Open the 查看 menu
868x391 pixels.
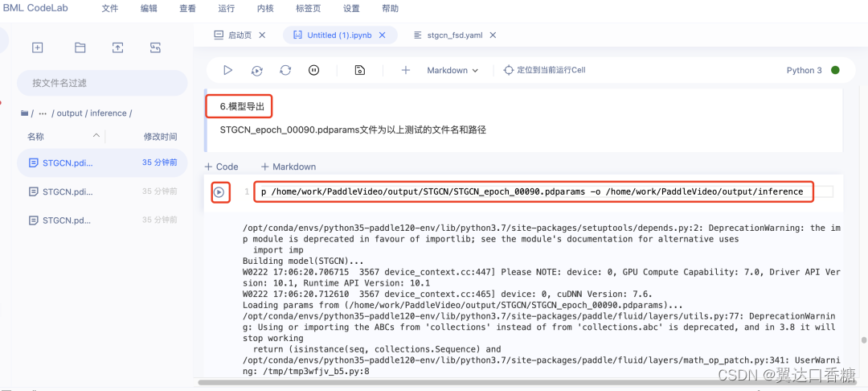(187, 9)
